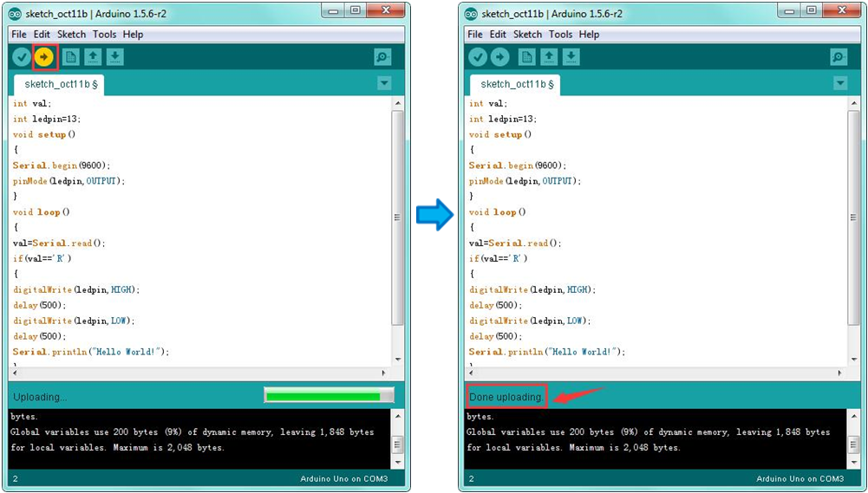The width and height of the screenshot is (868, 493).
Task: Click 'Global variables use' console line, left window
Action: pyautogui.click(x=193, y=432)
